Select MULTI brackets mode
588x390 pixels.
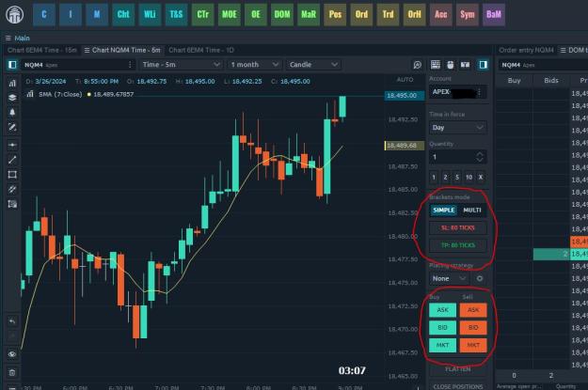pos(472,211)
